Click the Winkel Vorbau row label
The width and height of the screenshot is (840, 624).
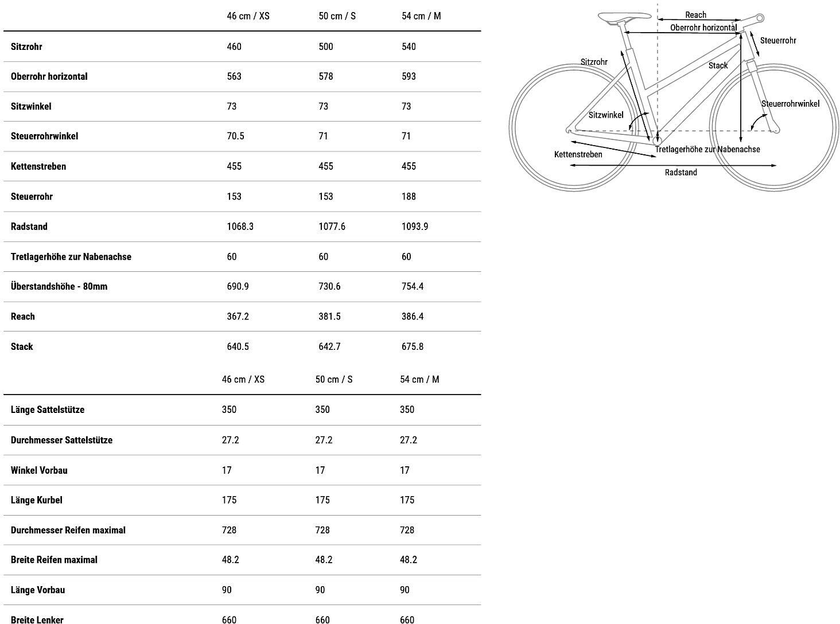(x=39, y=470)
